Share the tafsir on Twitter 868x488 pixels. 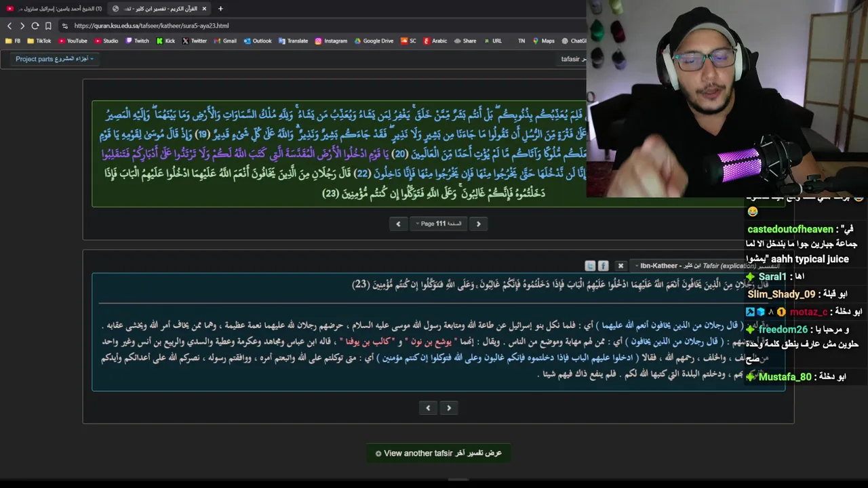pos(590,266)
